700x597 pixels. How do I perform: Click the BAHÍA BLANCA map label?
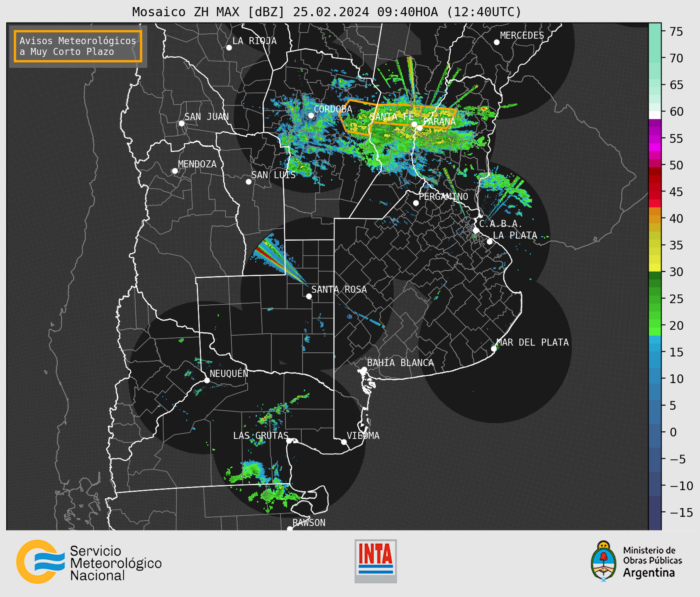400,363
